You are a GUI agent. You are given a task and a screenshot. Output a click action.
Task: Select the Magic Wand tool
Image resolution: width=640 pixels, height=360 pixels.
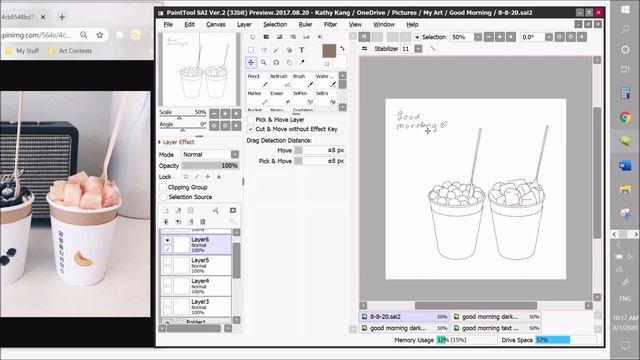(x=276, y=50)
